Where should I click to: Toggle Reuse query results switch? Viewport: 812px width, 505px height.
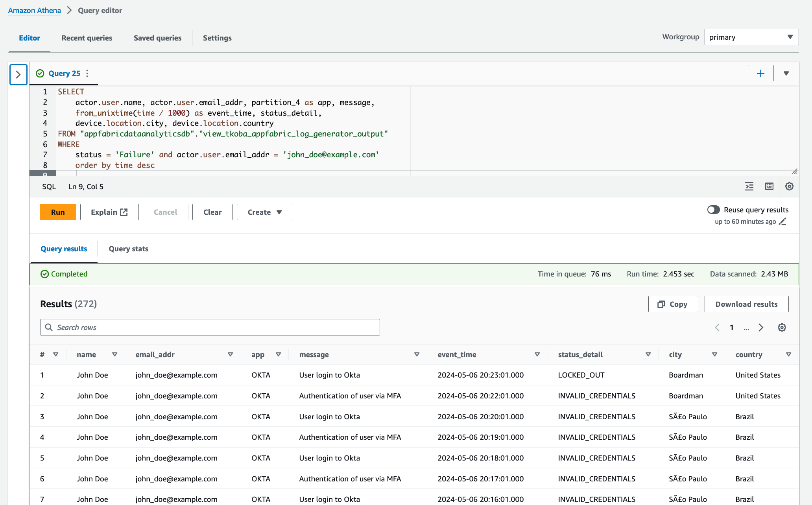click(x=713, y=210)
